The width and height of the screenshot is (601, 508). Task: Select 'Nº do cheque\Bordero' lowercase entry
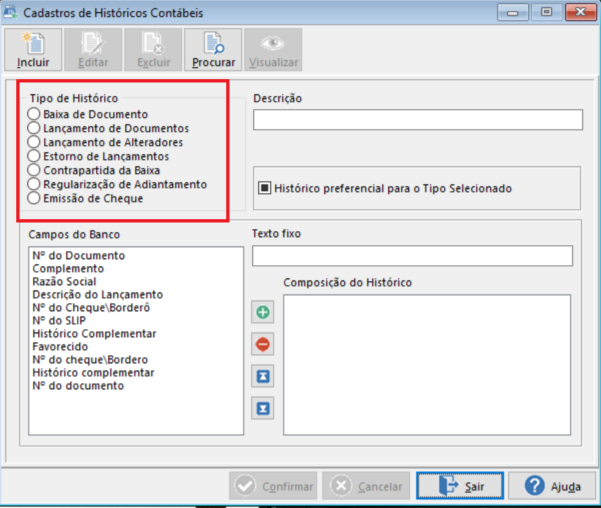[90, 360]
